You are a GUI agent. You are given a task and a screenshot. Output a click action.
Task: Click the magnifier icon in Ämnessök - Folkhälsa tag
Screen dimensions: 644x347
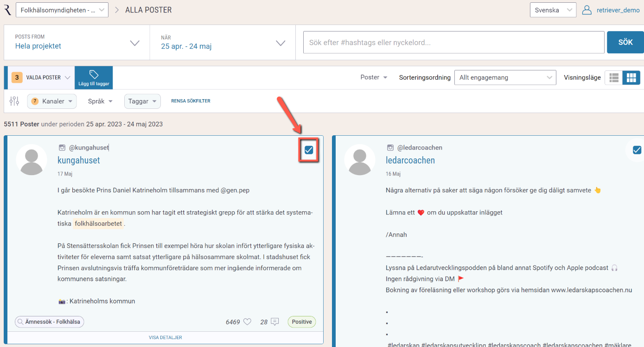(x=20, y=322)
